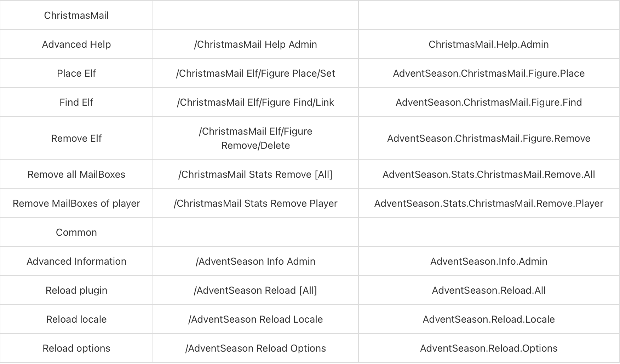
Task: Click the /AdventSeason Reload Options command
Action: 256,348
